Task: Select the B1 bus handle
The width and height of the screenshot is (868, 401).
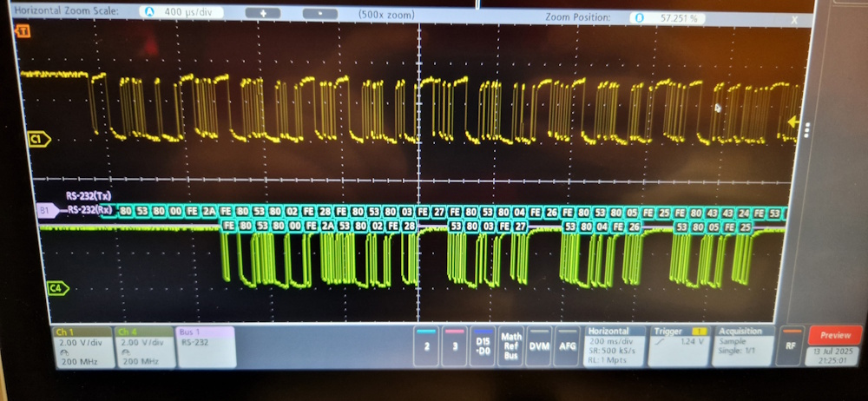Action: coord(45,210)
